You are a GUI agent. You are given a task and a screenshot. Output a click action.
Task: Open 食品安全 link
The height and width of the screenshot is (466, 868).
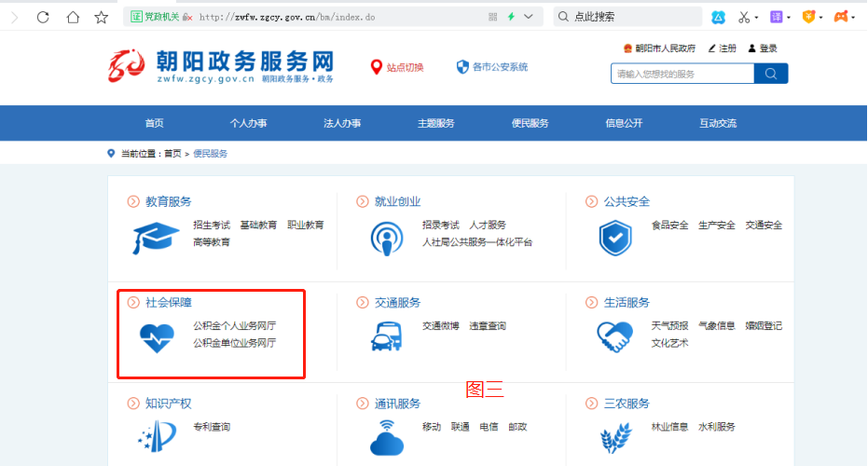coord(669,226)
